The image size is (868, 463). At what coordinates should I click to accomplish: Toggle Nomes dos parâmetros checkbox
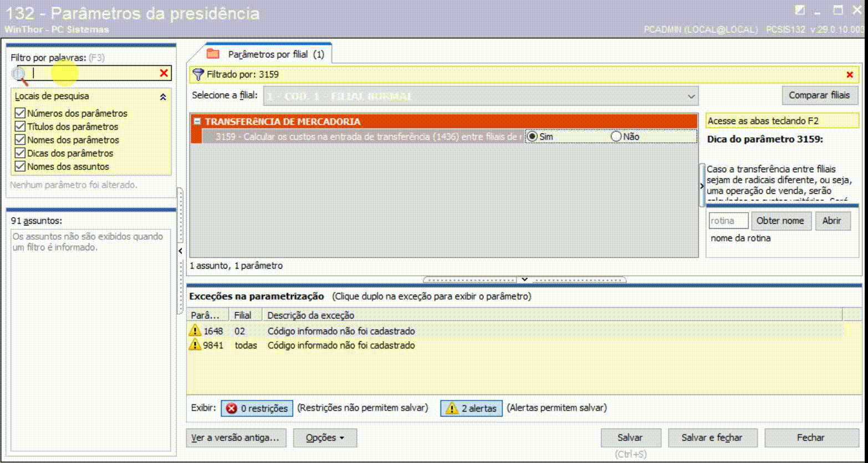(x=21, y=140)
